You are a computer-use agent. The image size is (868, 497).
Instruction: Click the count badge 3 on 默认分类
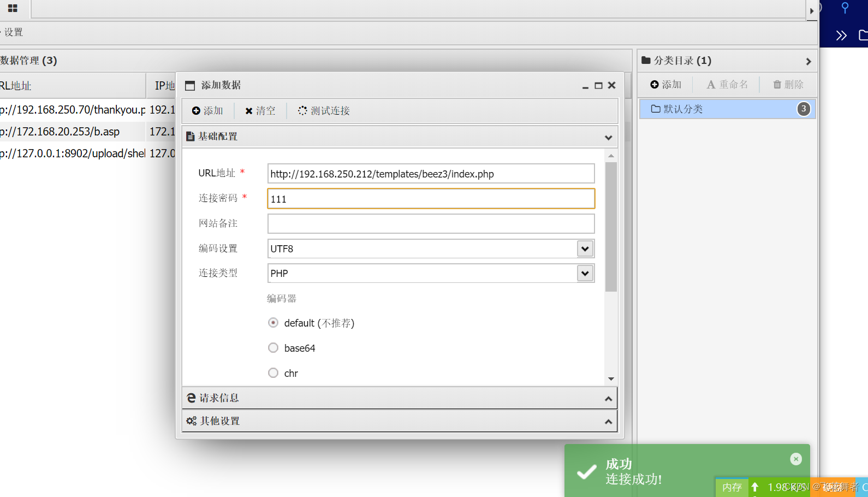[804, 109]
